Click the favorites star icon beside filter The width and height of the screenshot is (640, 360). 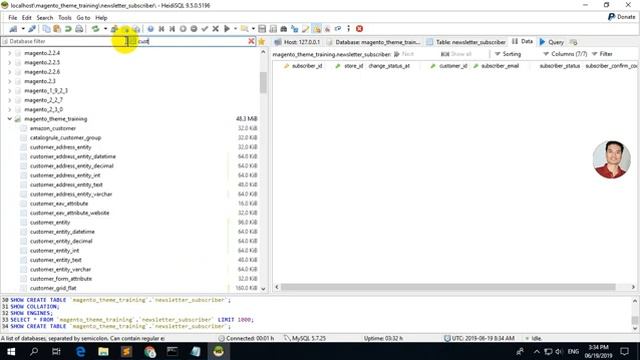click(262, 42)
